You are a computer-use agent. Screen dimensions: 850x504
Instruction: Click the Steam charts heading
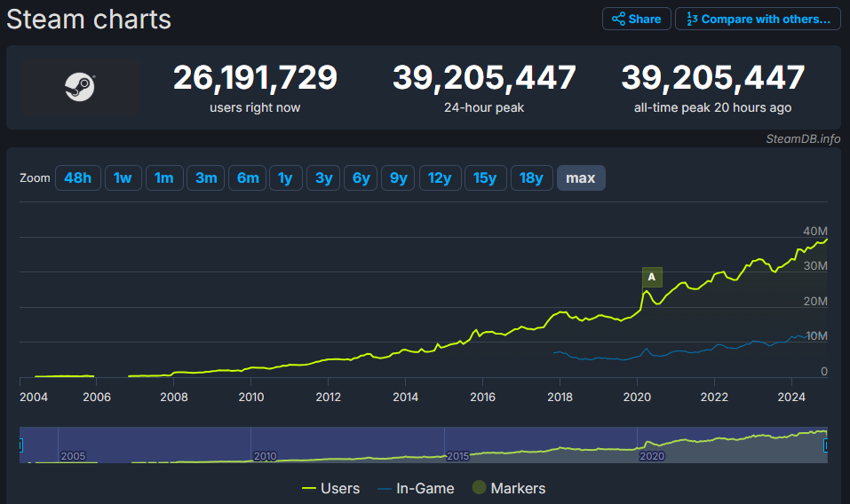click(x=89, y=20)
